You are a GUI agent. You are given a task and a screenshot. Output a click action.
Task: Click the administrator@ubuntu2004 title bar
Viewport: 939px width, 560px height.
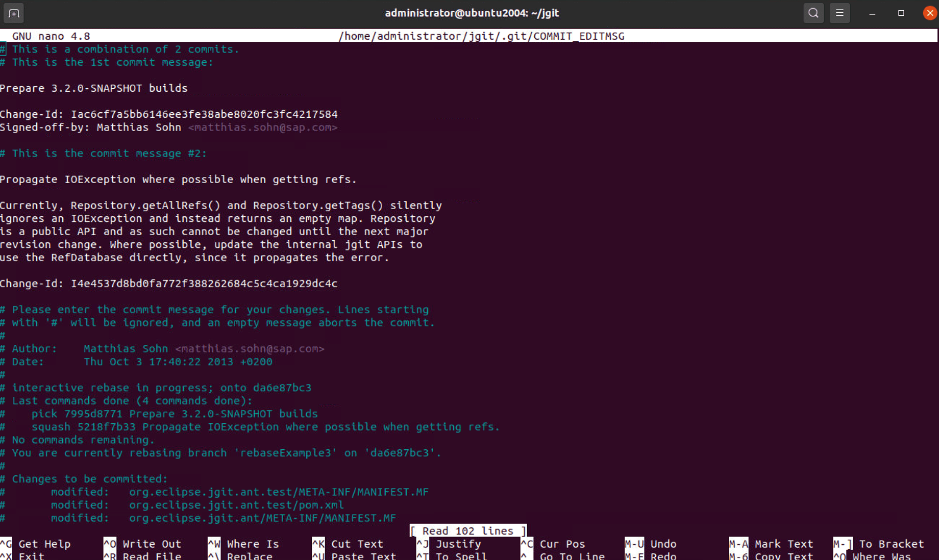click(472, 13)
